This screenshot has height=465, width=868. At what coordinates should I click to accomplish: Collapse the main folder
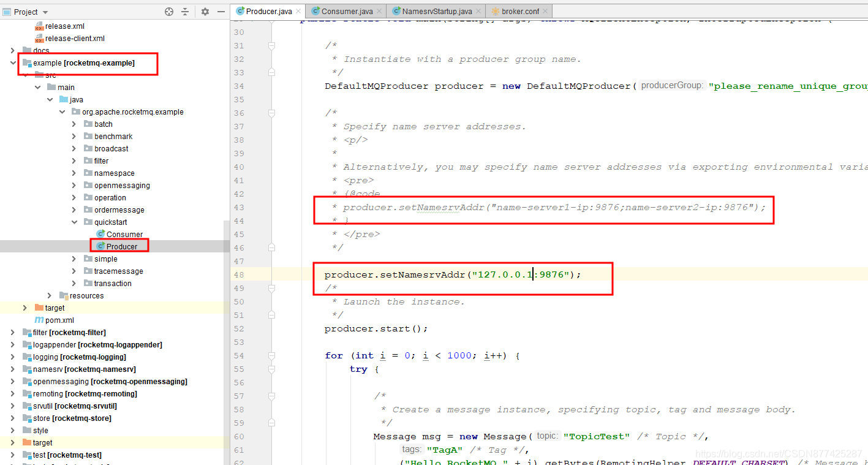38,87
